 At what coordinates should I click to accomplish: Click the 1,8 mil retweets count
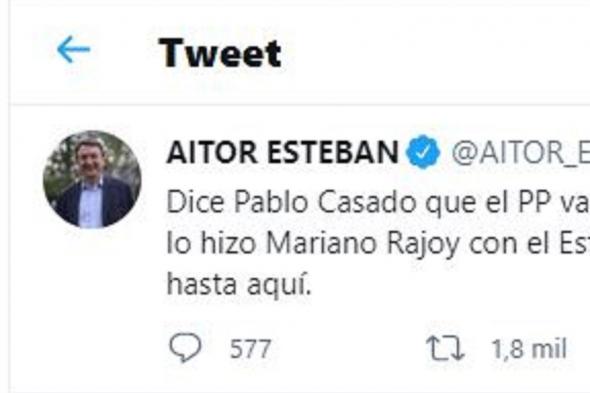coord(529,349)
